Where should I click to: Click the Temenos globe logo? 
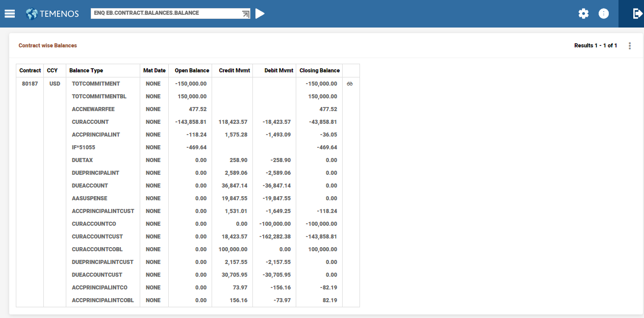[32, 14]
